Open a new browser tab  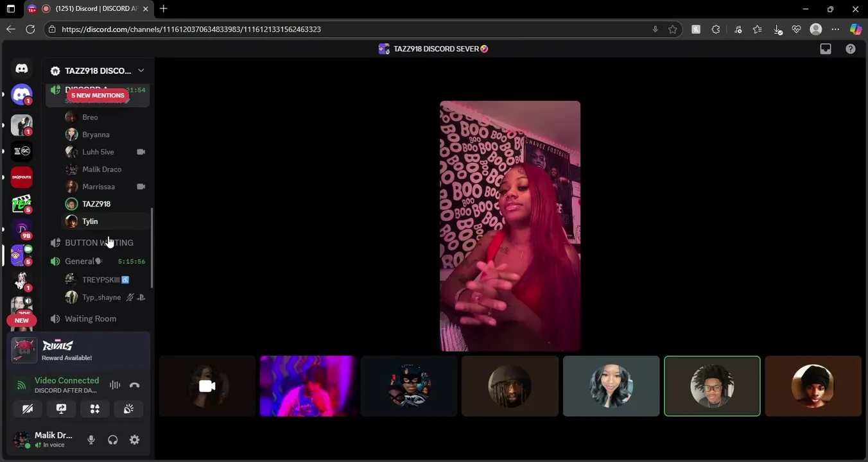coord(164,8)
